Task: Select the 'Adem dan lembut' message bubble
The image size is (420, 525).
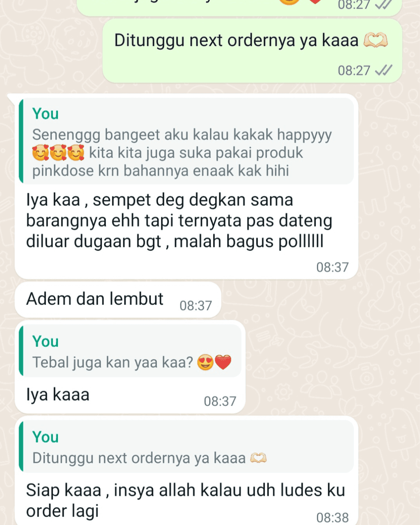Action: pyautogui.click(x=118, y=300)
